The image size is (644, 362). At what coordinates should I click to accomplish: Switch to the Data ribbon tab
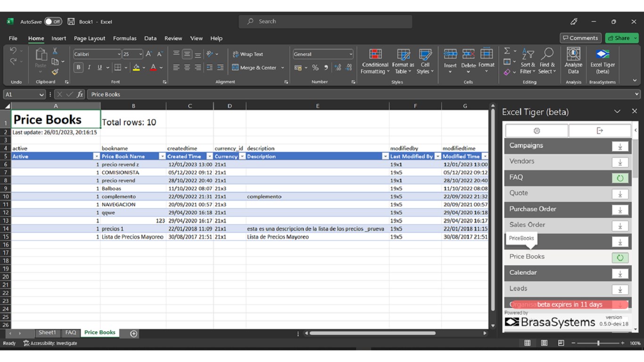150,38
